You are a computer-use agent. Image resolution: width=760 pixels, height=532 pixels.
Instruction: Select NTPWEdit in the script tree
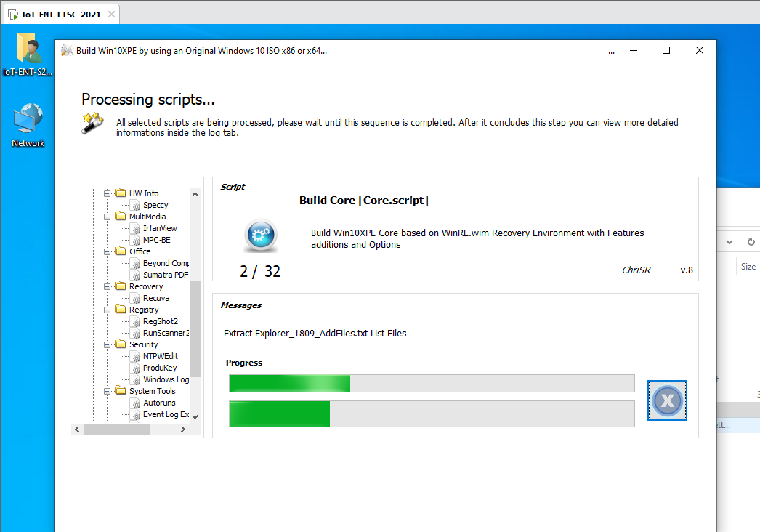pos(161,356)
